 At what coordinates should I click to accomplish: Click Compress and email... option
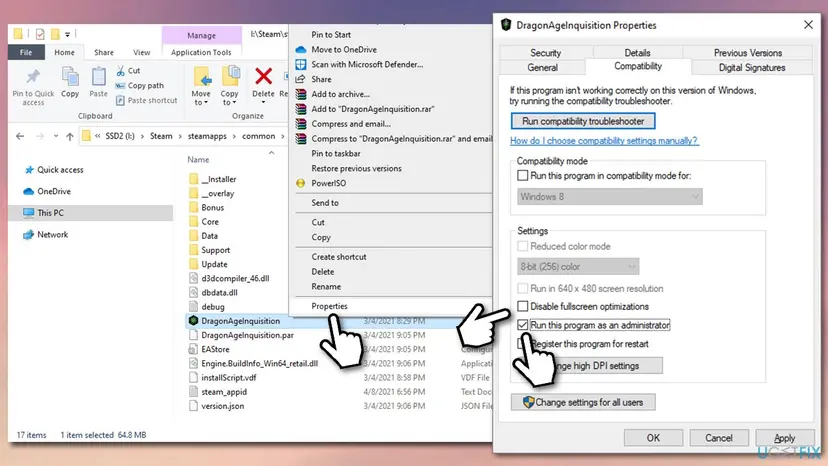tap(351, 124)
